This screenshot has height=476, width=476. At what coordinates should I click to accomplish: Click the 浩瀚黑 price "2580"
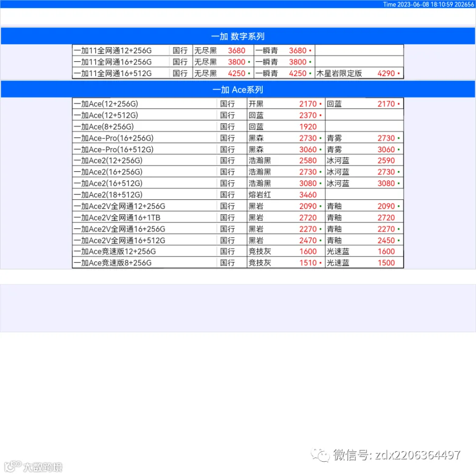tap(308, 160)
